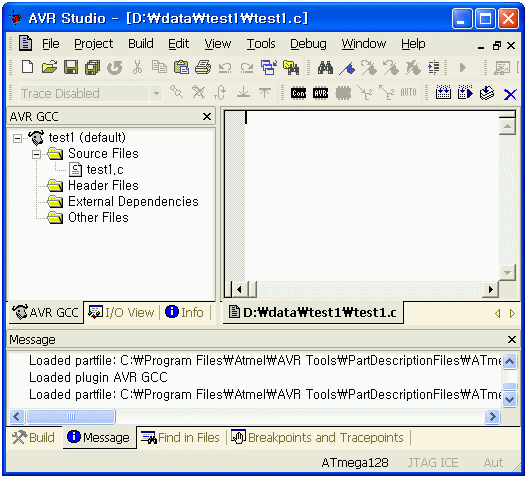Click the indent lines toolbar icon
This screenshot has width=527, height=478.
pos(434,68)
